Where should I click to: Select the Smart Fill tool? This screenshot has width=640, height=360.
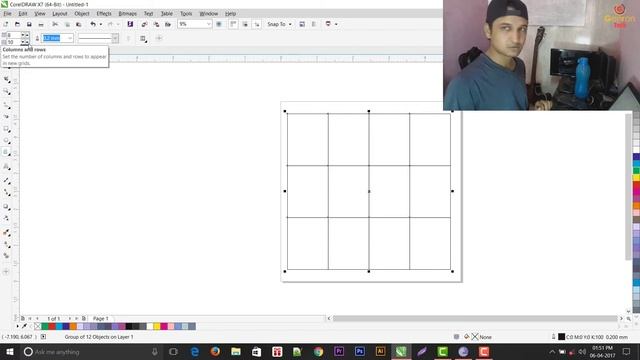tap(7, 256)
